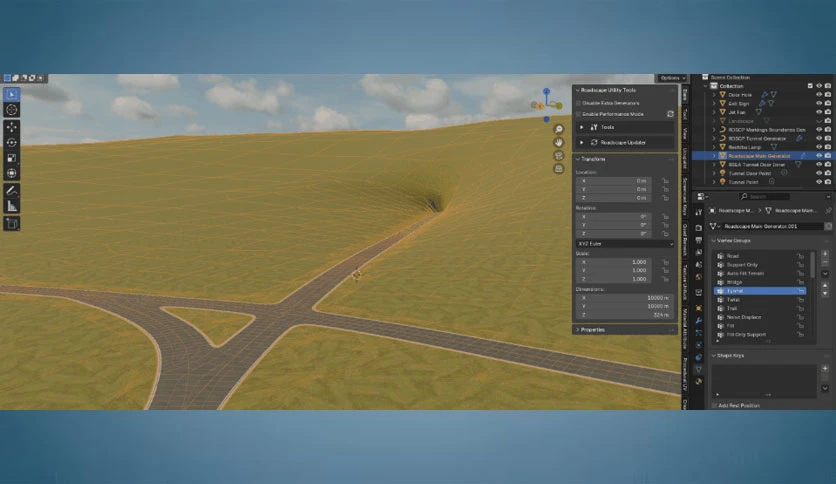Hide Jet Fan with eye icon
Image resolution: width=836 pixels, height=484 pixels.
(819, 112)
